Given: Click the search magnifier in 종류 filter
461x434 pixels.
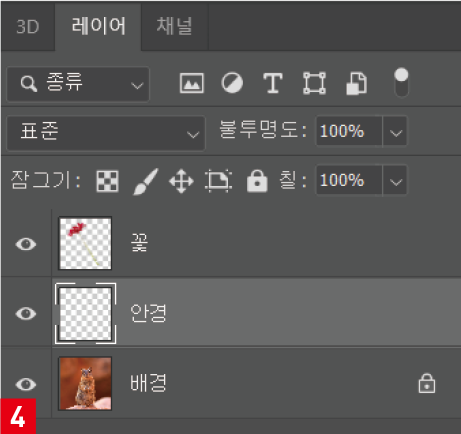Looking at the screenshot, I should click(29, 83).
